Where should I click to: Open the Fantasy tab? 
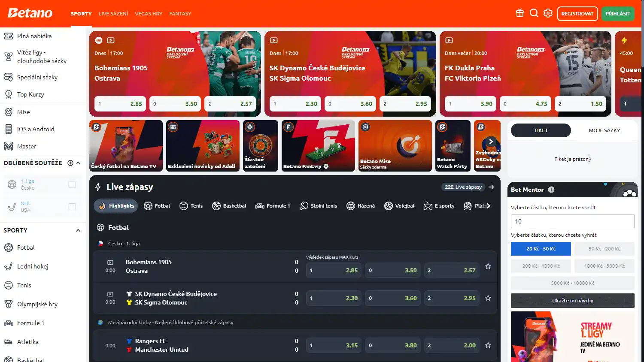point(180,14)
